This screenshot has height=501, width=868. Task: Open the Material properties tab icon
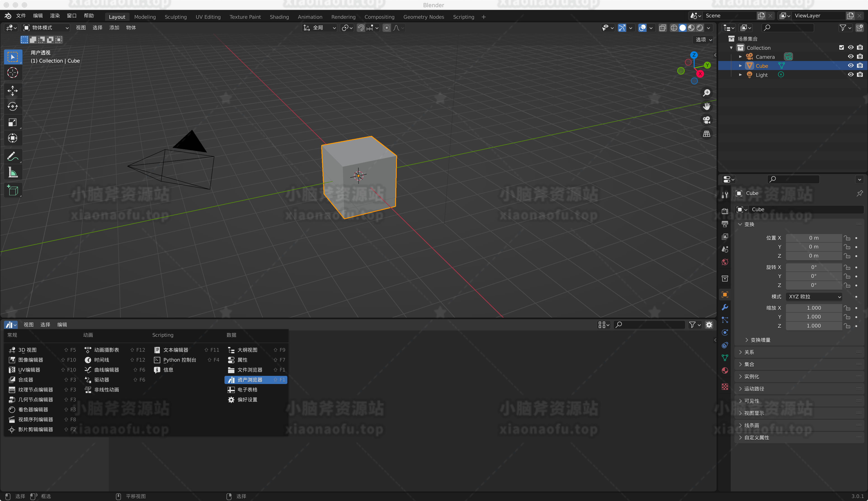pyautogui.click(x=725, y=371)
